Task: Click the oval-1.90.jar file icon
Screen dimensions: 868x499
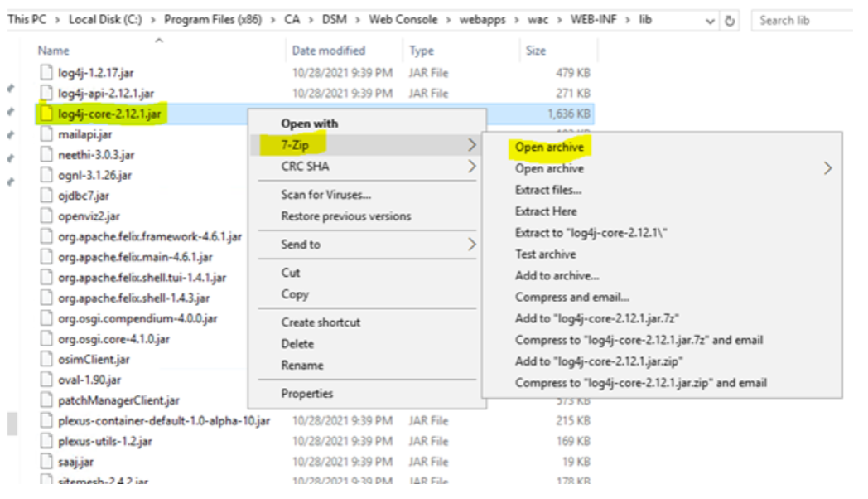Action: pos(46,380)
